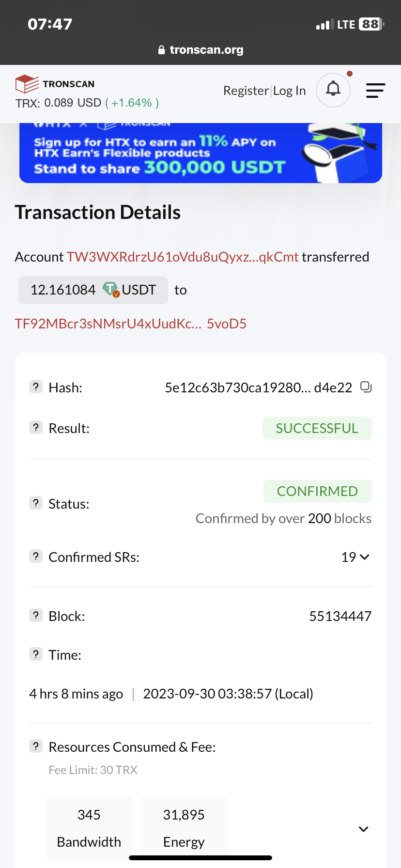The image size is (401, 868).
Task: Tap the HTX 300,000 USDT promo banner
Action: 200,153
